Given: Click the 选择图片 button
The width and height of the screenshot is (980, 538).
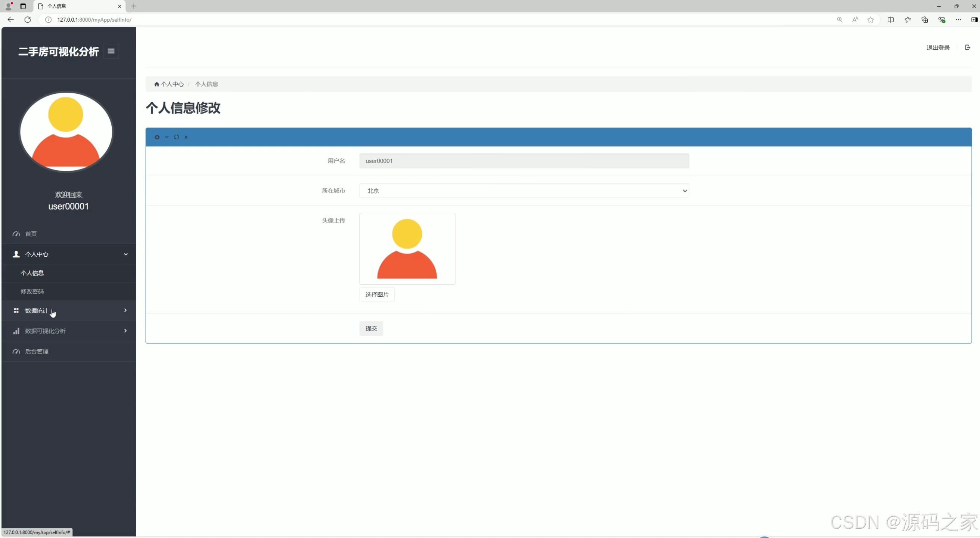Looking at the screenshot, I should (x=376, y=294).
